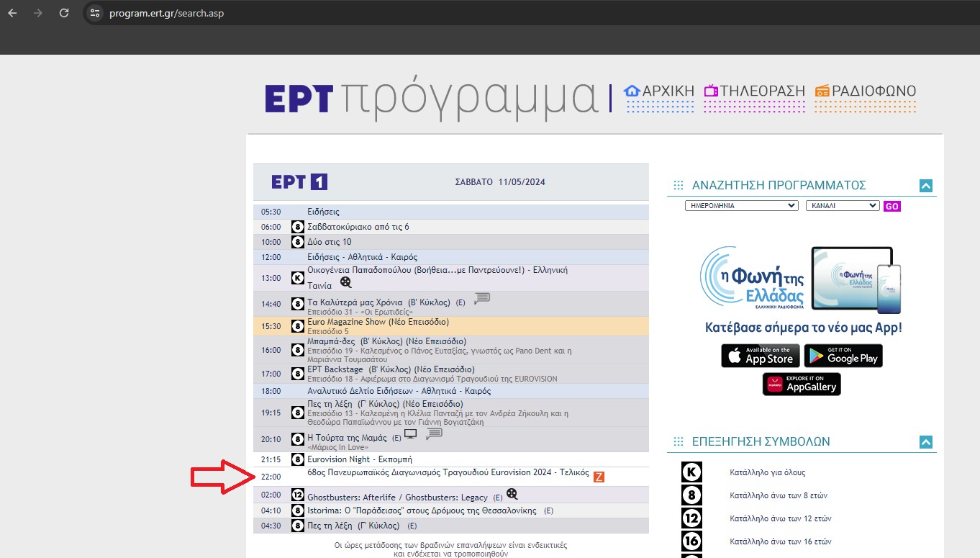Click the 16 legend rating icon

691,541
